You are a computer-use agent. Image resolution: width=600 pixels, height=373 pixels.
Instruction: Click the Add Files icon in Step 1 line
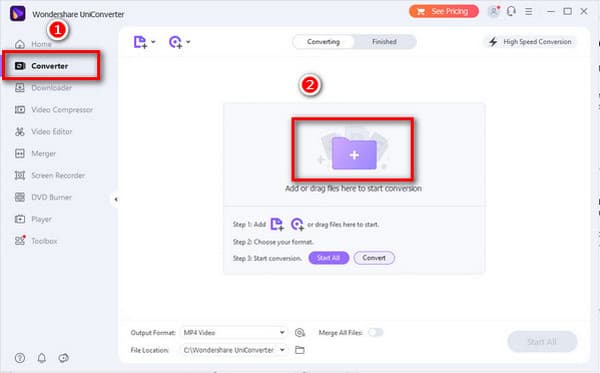coord(277,224)
